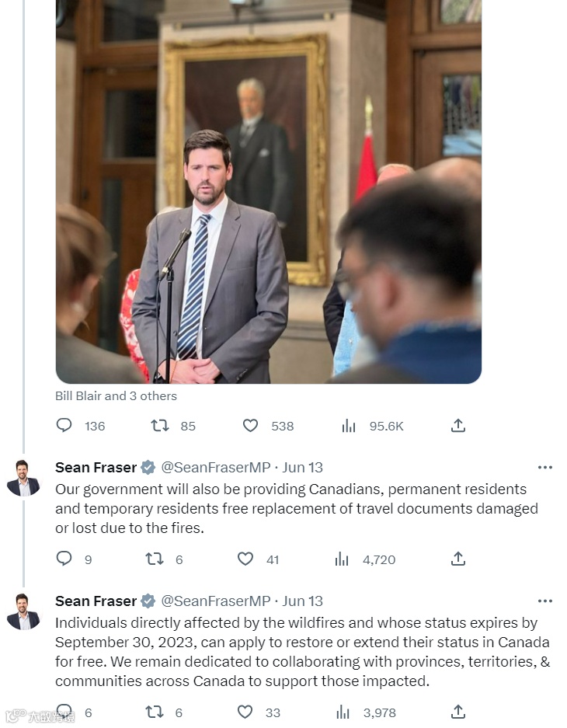Open more options on wildfires status tweet
Viewport: 567px width, 728px height.
(545, 601)
